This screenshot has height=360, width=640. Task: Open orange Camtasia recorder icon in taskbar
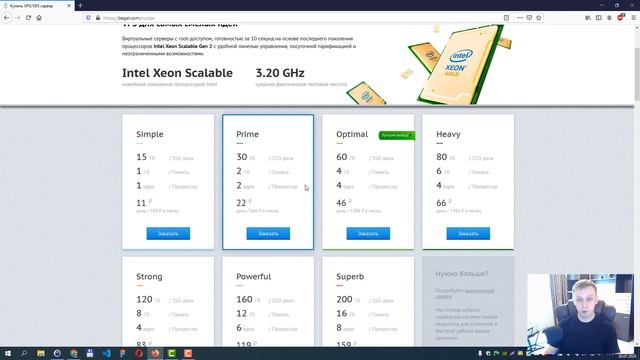tap(188, 353)
